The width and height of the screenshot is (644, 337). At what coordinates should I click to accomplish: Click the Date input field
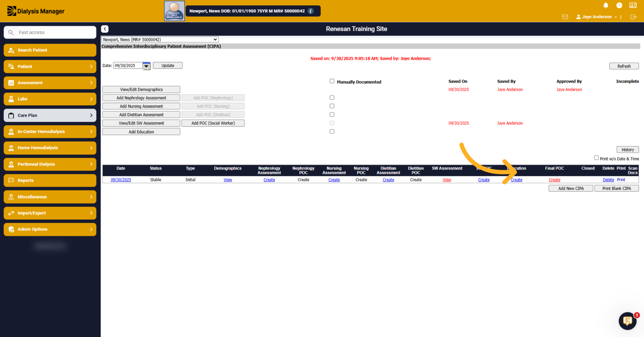(x=128, y=66)
